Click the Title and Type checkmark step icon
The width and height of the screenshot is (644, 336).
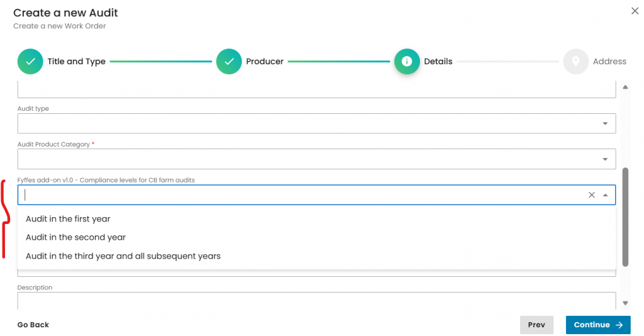30,62
